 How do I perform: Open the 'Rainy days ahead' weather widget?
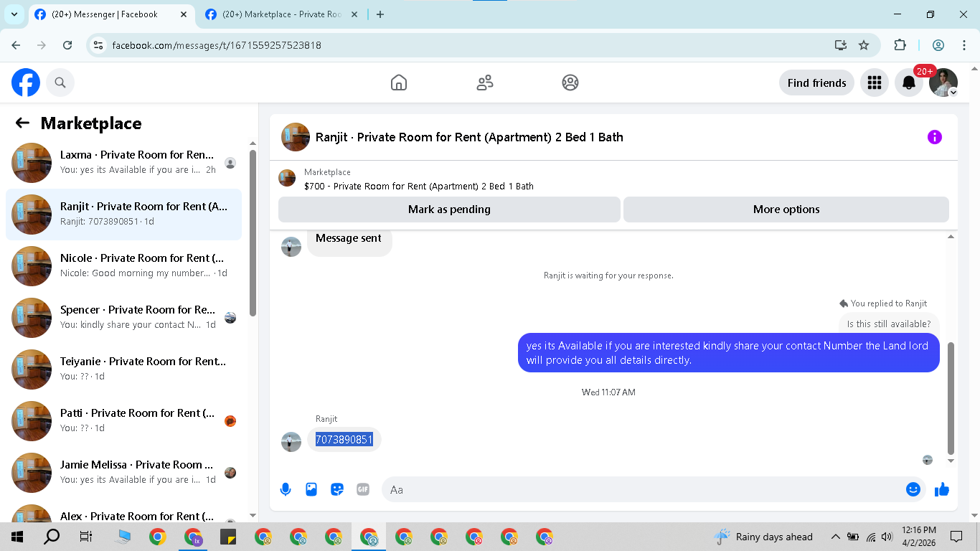763,537
